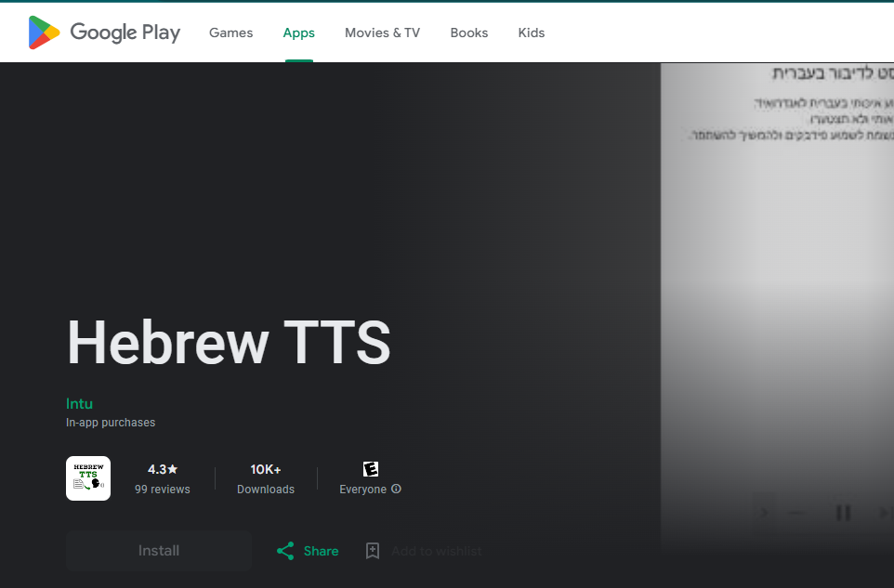Open the Books tab

coord(468,33)
